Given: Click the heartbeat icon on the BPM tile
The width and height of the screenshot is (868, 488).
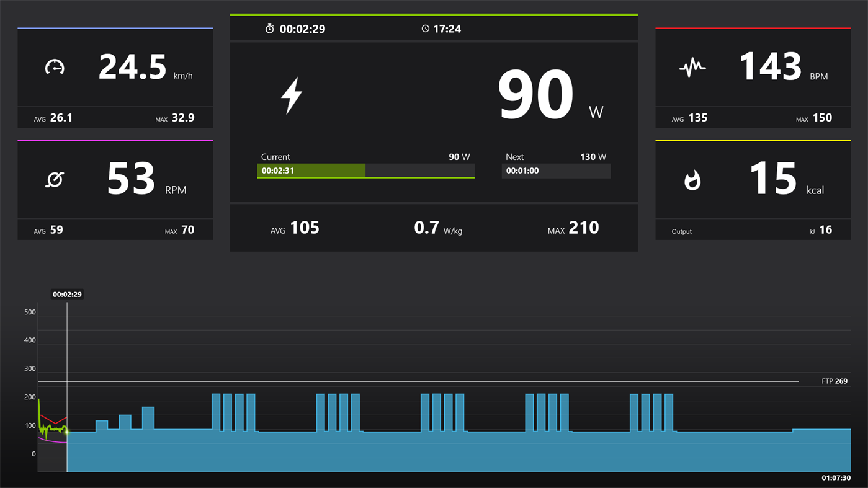Looking at the screenshot, I should click(692, 67).
